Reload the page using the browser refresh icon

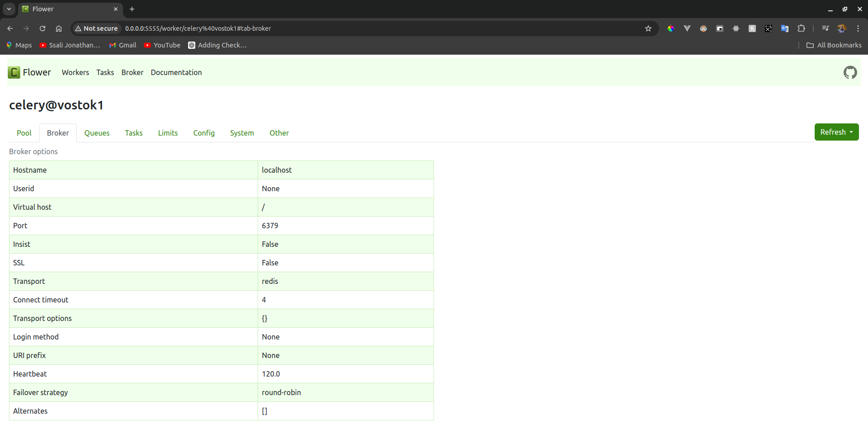[42, 28]
